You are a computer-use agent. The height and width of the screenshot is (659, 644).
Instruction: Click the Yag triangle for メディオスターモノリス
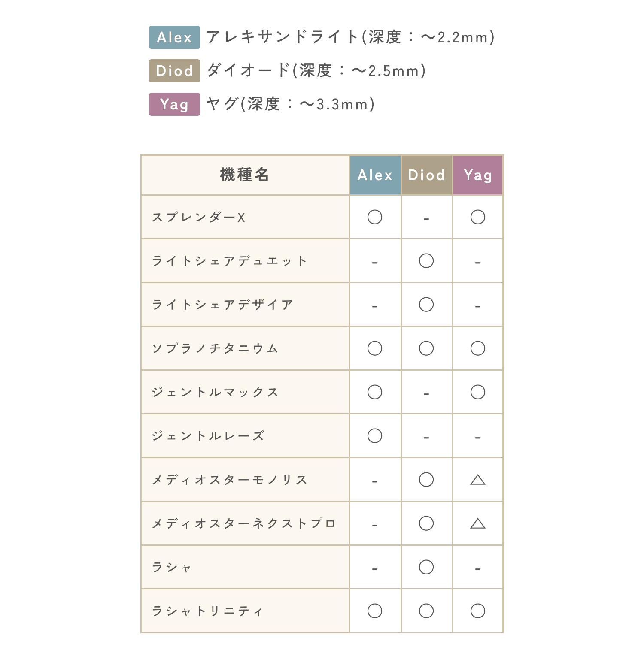478,480
